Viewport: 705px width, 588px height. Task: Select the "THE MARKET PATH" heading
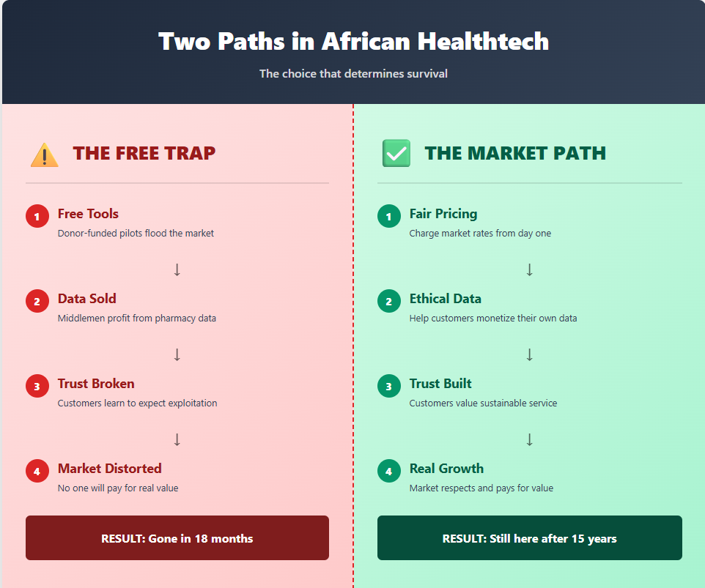click(x=515, y=153)
